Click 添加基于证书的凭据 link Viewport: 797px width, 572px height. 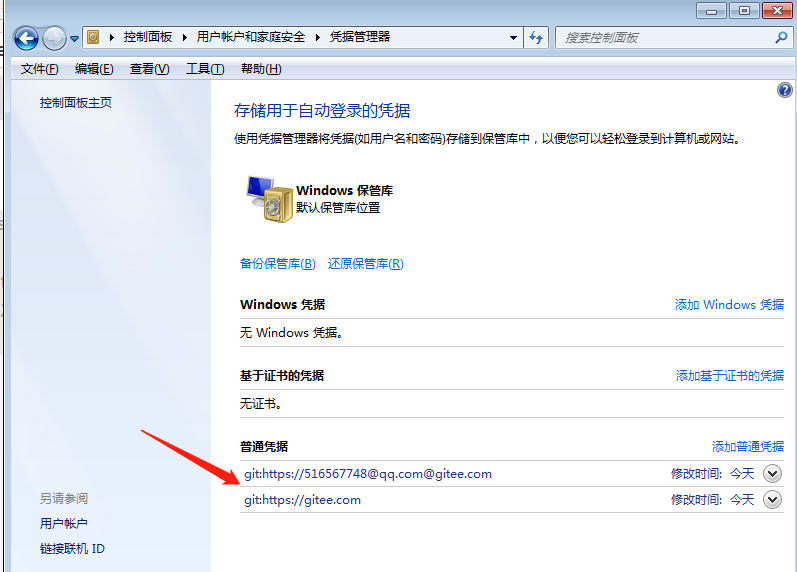(729, 376)
